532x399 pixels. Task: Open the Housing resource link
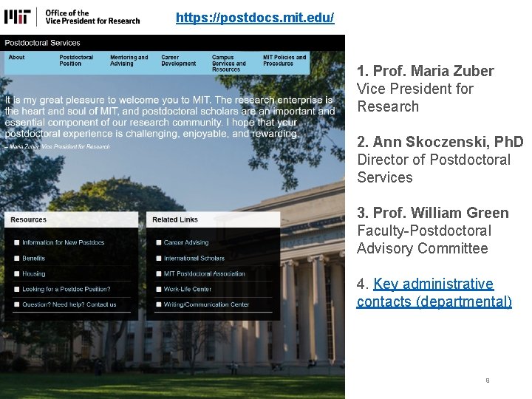[33, 273]
